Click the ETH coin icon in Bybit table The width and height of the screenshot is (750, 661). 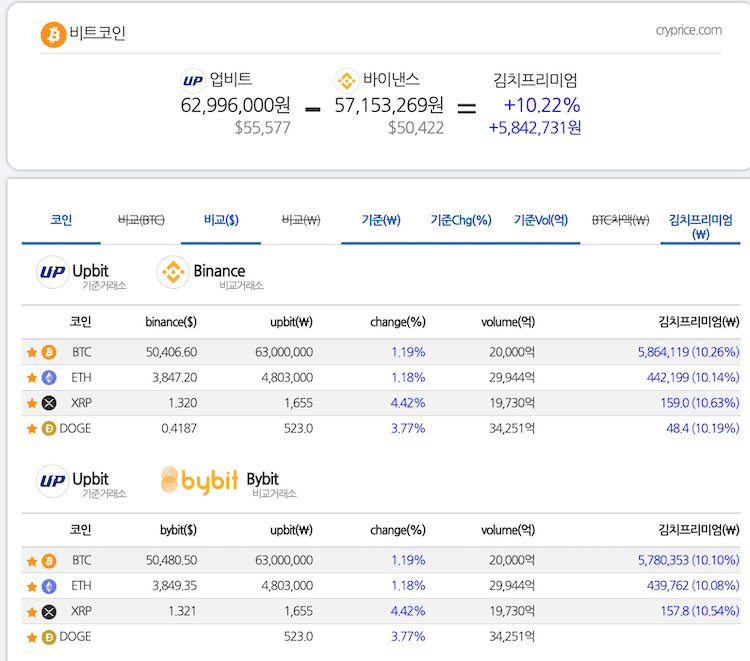pyautogui.click(x=49, y=586)
